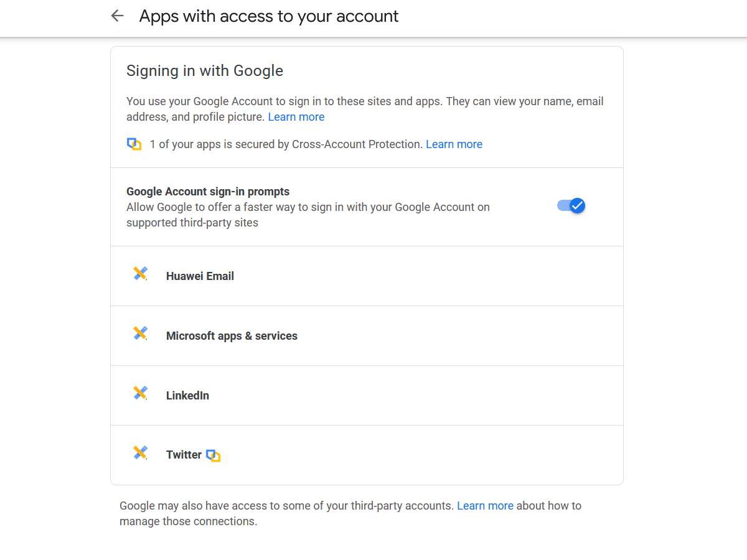
Task: Open Learn more about Cross-Account Protection
Action: tap(454, 144)
